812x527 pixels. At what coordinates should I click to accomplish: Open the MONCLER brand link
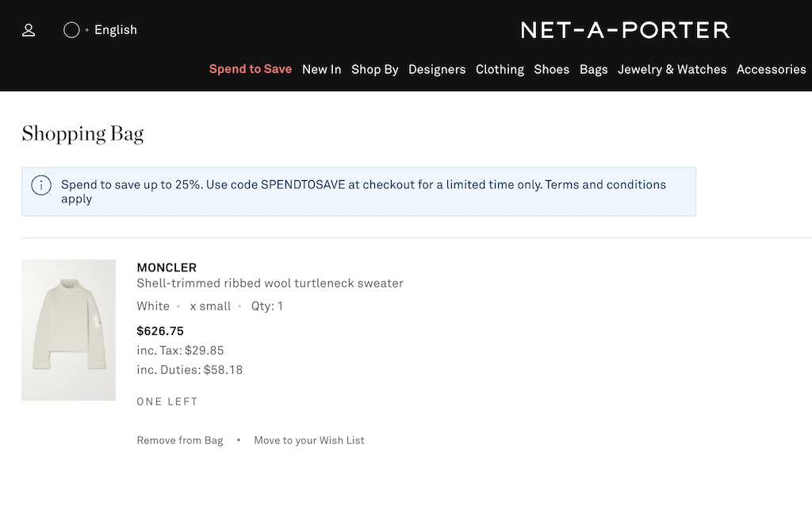(x=167, y=268)
